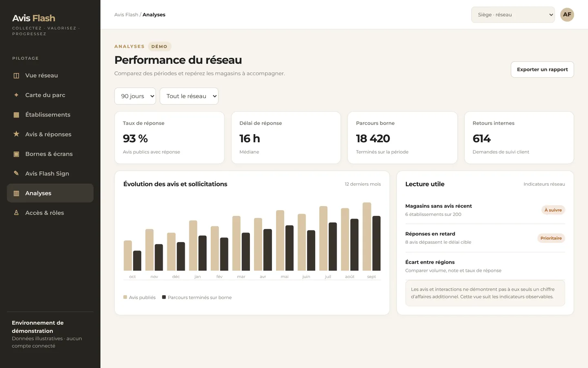The height and width of the screenshot is (368, 588).
Task: Click the Parcours terminés sur borne legend swatch
Action: coord(164,297)
